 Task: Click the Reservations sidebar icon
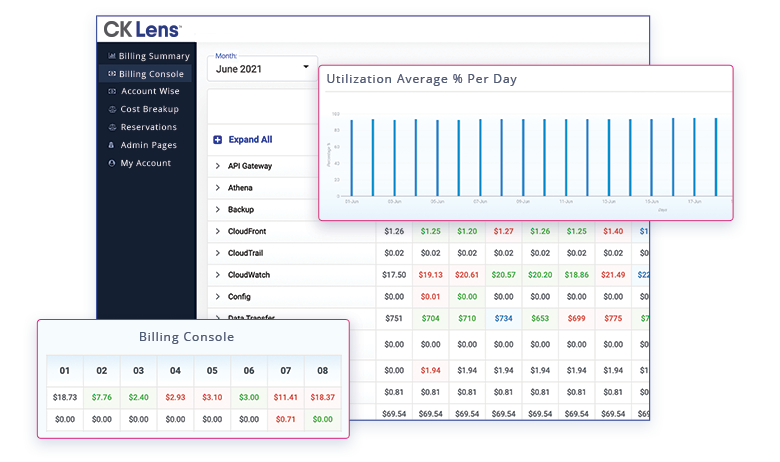(x=112, y=127)
